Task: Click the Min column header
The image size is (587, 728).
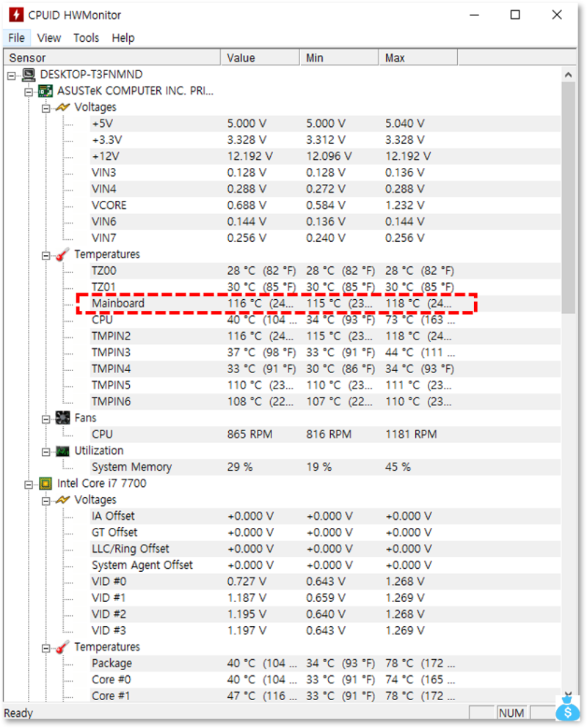Action: [339, 58]
